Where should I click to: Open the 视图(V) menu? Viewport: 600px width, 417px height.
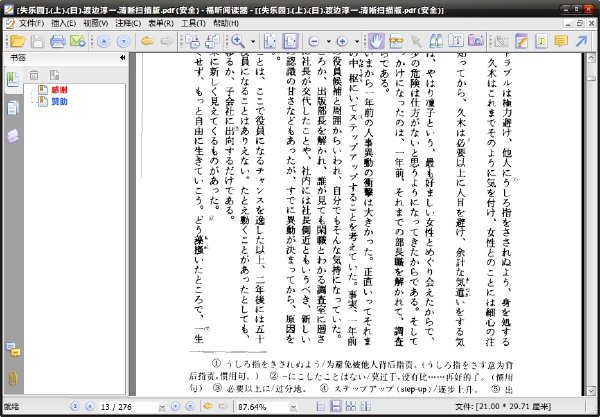(95, 23)
